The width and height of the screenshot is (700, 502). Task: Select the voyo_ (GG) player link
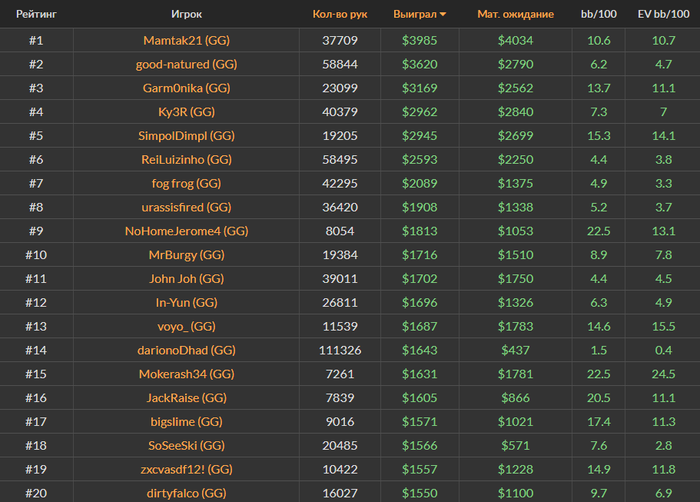click(x=186, y=327)
